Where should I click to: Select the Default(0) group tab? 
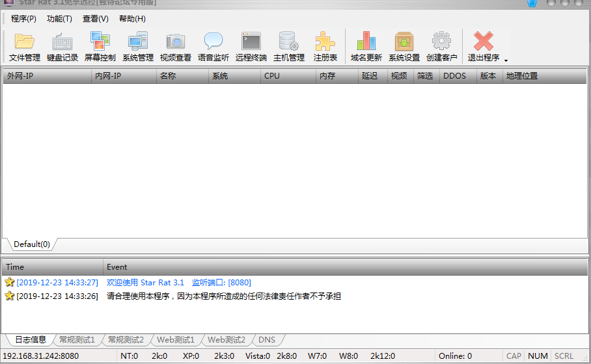32,244
